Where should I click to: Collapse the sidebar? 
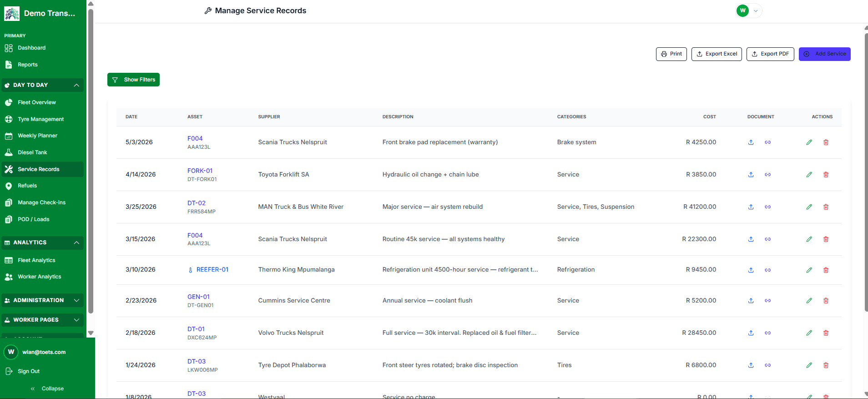coord(47,389)
